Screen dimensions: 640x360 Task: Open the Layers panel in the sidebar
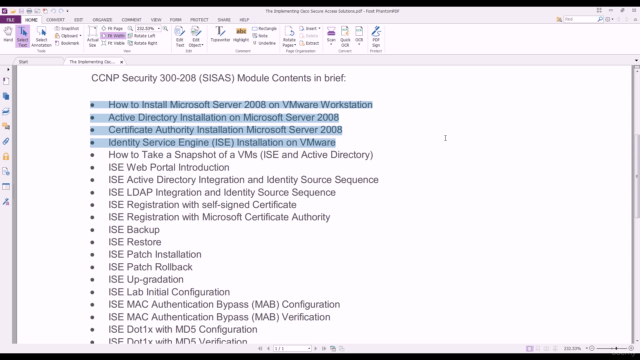click(x=6, y=111)
